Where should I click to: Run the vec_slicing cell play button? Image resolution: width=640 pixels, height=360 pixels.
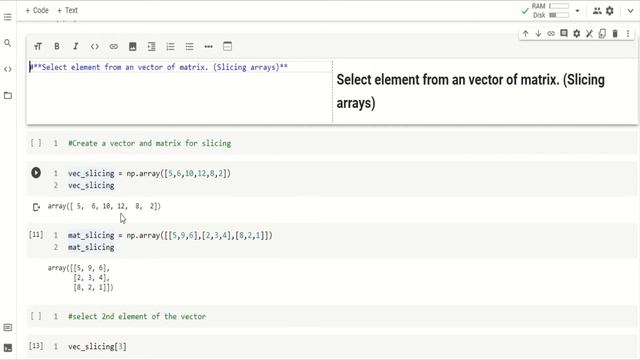tap(36, 173)
